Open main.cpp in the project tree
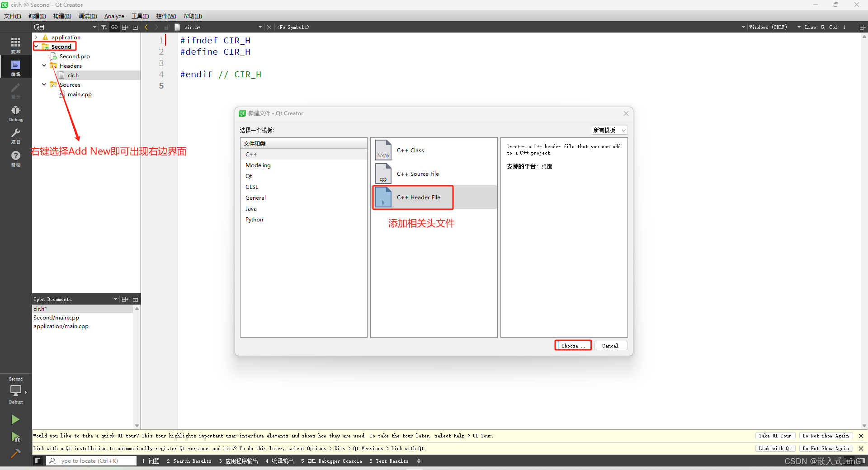 point(80,94)
